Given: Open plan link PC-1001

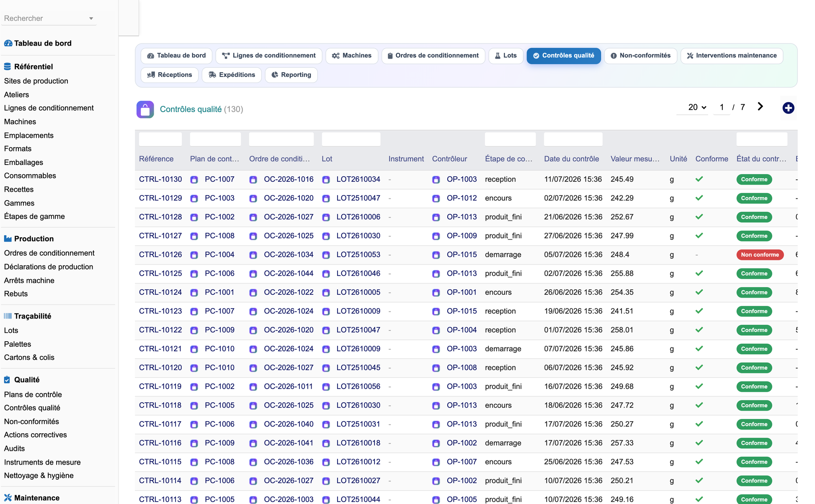Looking at the screenshot, I should (x=219, y=292).
